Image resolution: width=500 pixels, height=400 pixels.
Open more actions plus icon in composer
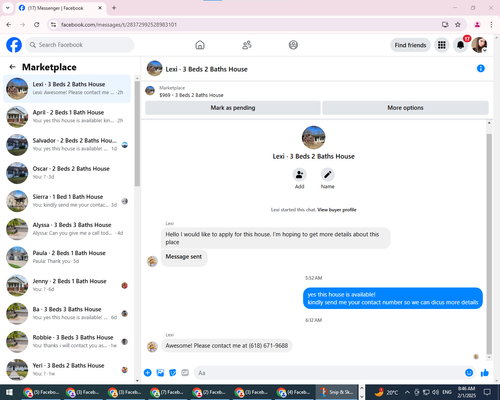point(148,373)
